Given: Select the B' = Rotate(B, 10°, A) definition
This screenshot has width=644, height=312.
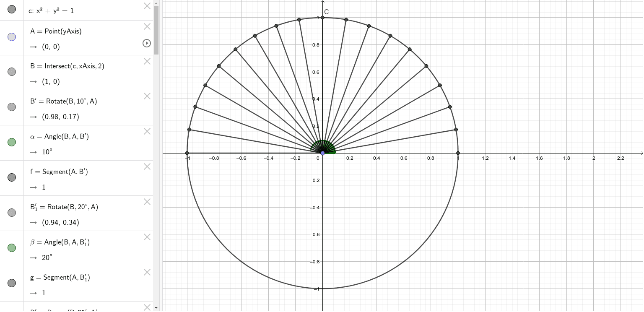Looking at the screenshot, I should click(64, 101).
